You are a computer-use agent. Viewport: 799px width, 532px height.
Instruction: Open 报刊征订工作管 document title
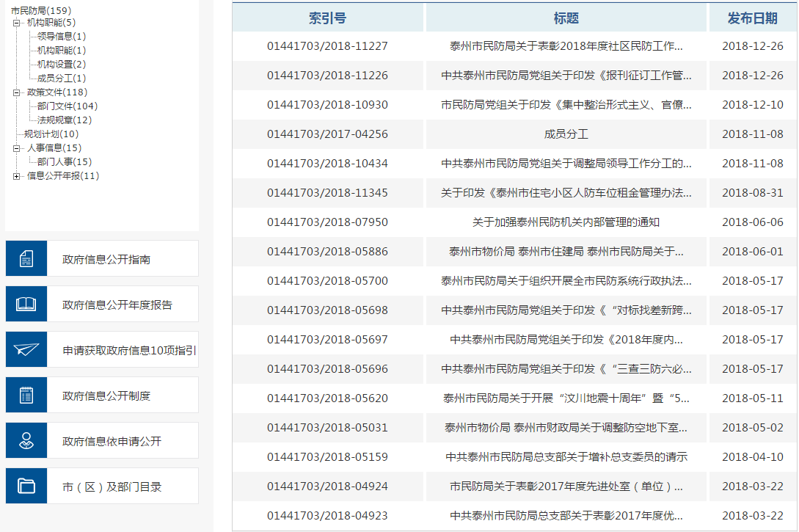coord(566,76)
